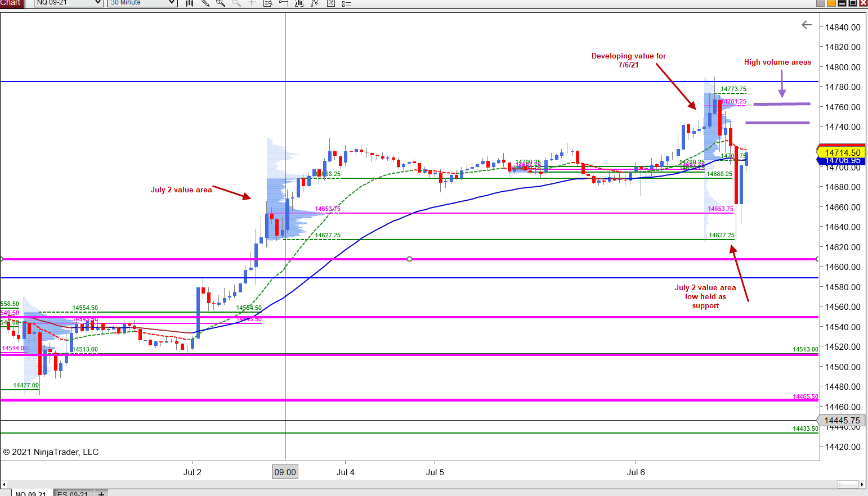Open the chart trader icon
This screenshot has height=496, width=868.
pyautogui.click(x=284, y=3)
